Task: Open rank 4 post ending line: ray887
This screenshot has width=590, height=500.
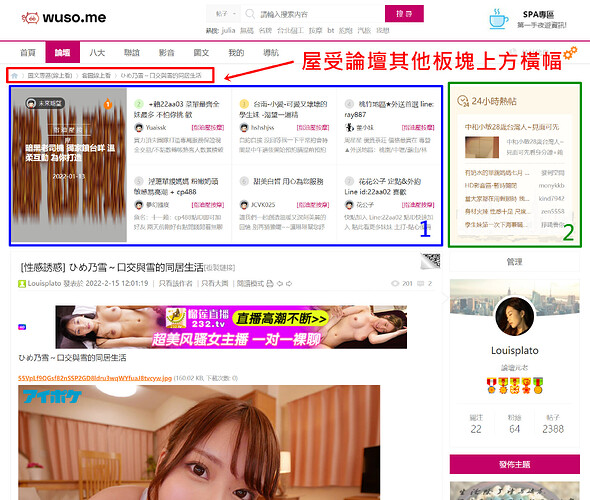Action: coord(389,109)
